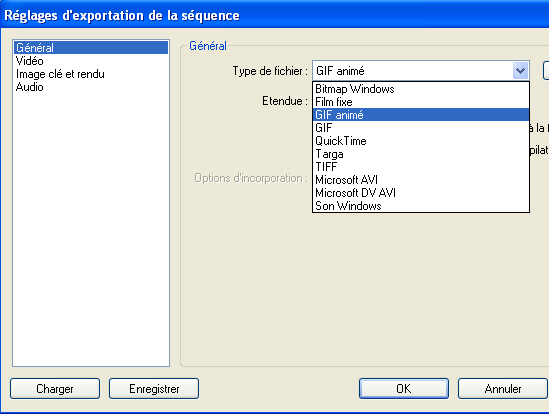Pick the highlighted GIF animé list option

[421, 115]
